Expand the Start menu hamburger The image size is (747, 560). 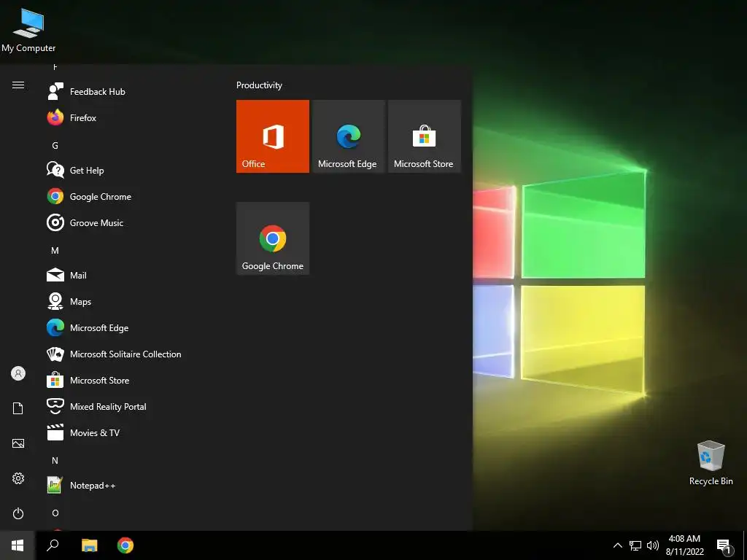18,85
